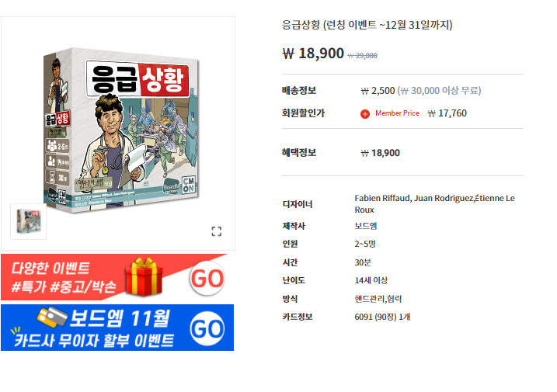The height and width of the screenshot is (392, 557).
Task: Open the gift box icon in event banner
Action: 144,277
